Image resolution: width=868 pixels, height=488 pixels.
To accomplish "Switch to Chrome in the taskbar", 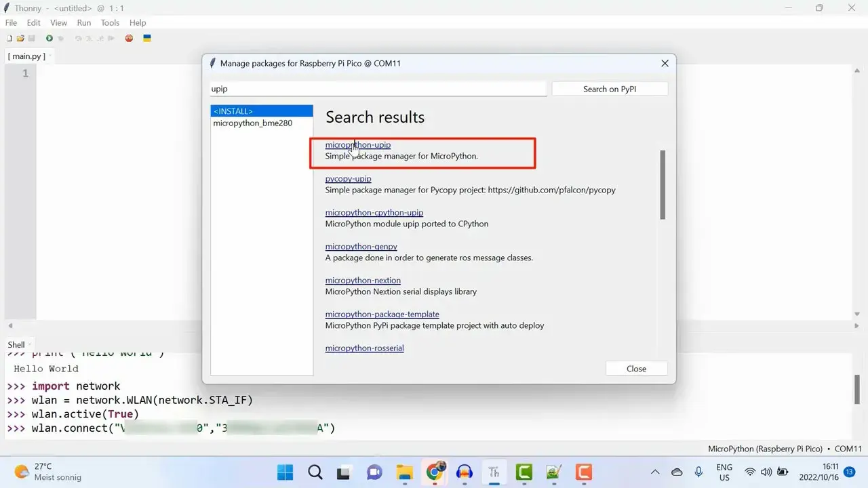I will pos(435,472).
